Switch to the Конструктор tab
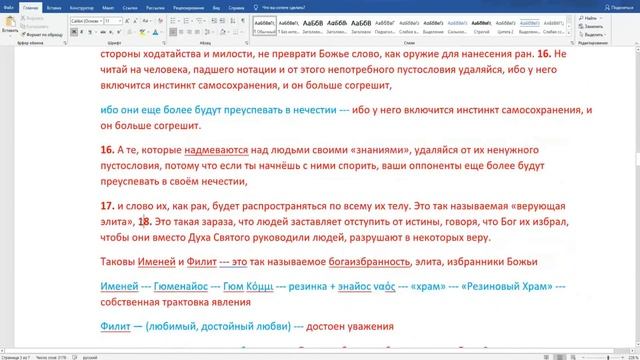Image resolution: width=640 pixels, height=360 pixels. [x=82, y=8]
